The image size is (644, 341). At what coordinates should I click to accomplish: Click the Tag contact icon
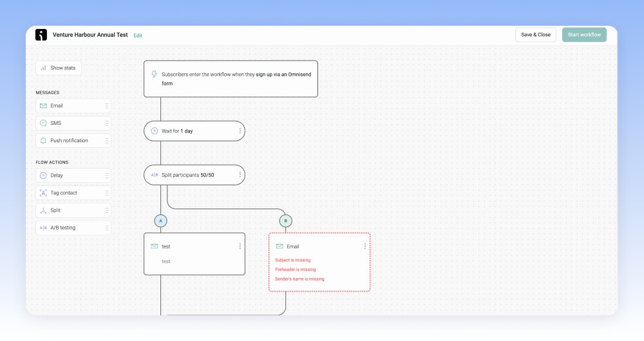point(43,193)
